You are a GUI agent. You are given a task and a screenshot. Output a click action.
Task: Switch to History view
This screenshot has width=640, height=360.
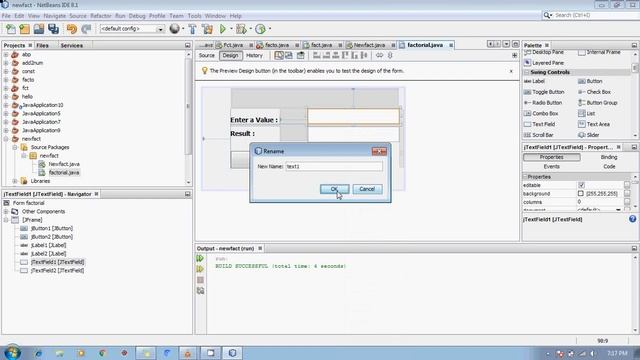(x=254, y=55)
